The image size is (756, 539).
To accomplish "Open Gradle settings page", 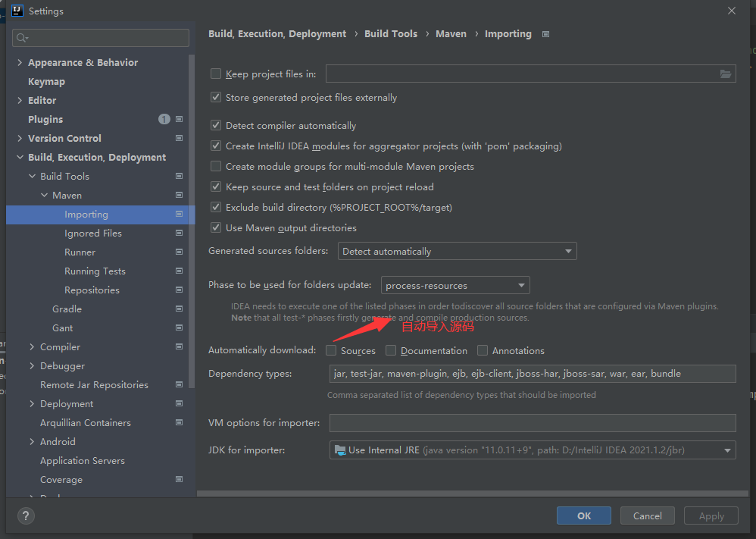I will click(x=67, y=309).
